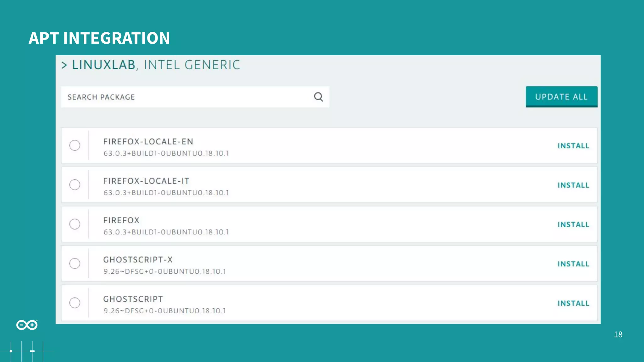Click the slide number 18
This screenshot has width=644, height=362.
618,335
